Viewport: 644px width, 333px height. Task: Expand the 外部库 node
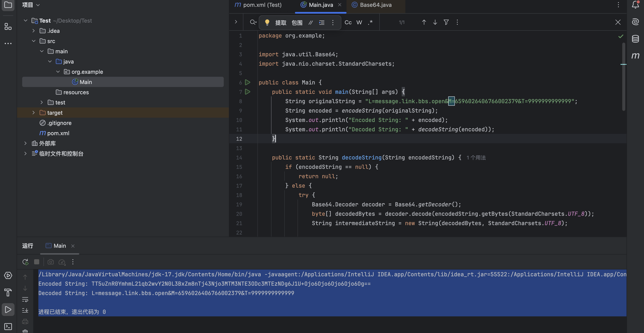(25, 143)
